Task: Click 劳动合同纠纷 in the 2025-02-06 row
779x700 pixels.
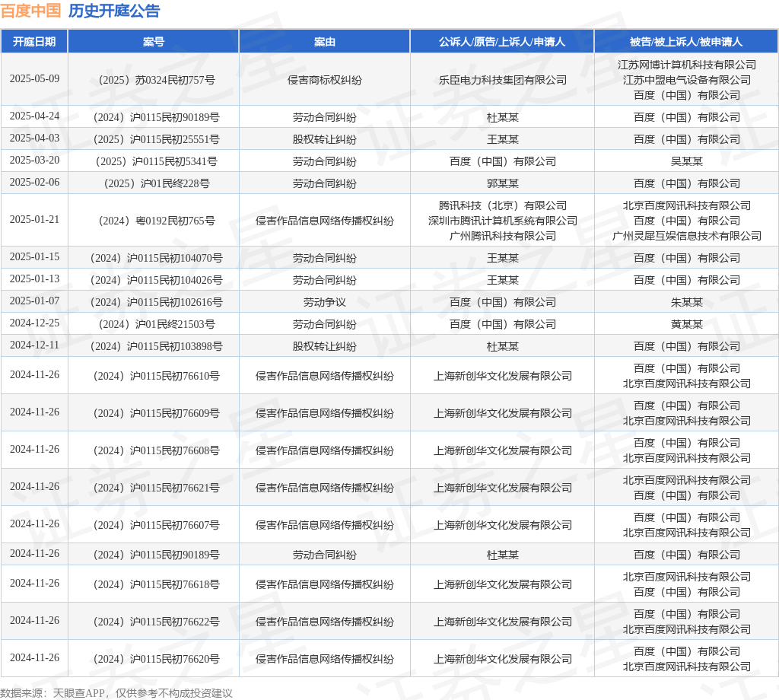Action: (x=324, y=183)
